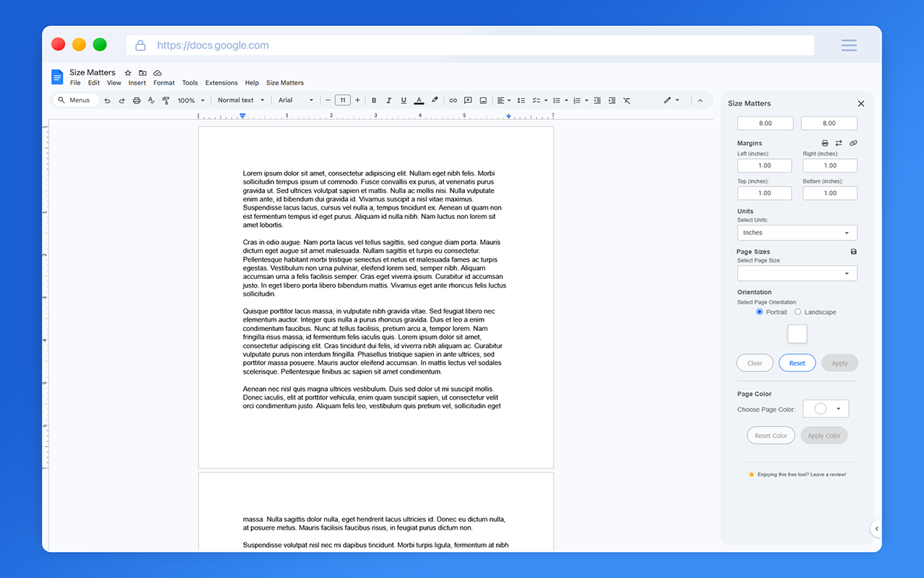Screen dimensions: 924x578
Task: Click the Reset Color button
Action: (x=771, y=436)
